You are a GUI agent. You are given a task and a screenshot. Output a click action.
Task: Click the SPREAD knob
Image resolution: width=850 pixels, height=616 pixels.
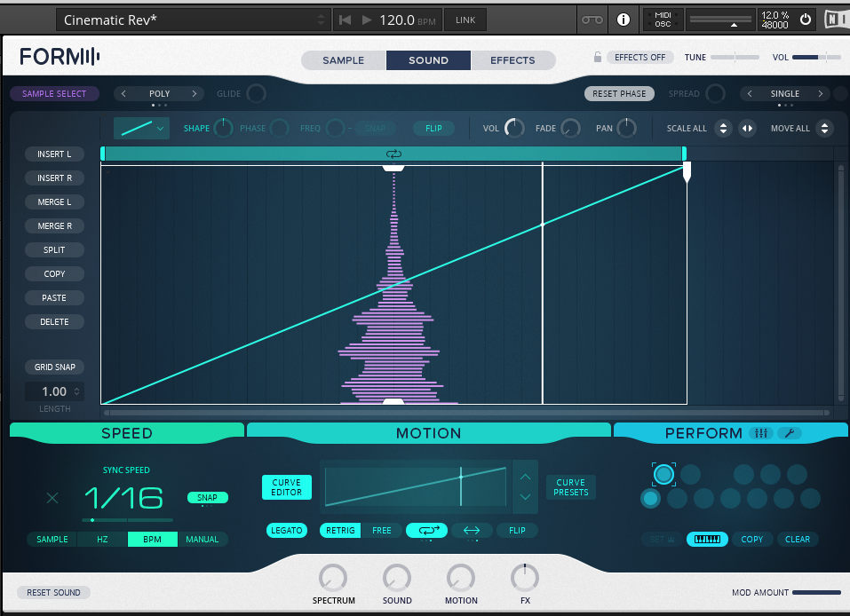pos(715,94)
